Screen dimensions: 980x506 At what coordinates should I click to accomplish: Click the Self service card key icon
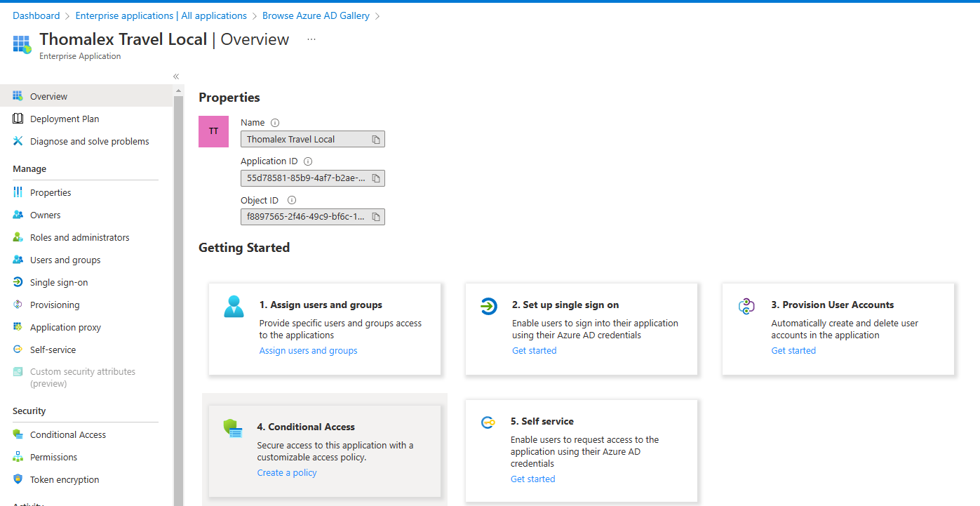[488, 422]
